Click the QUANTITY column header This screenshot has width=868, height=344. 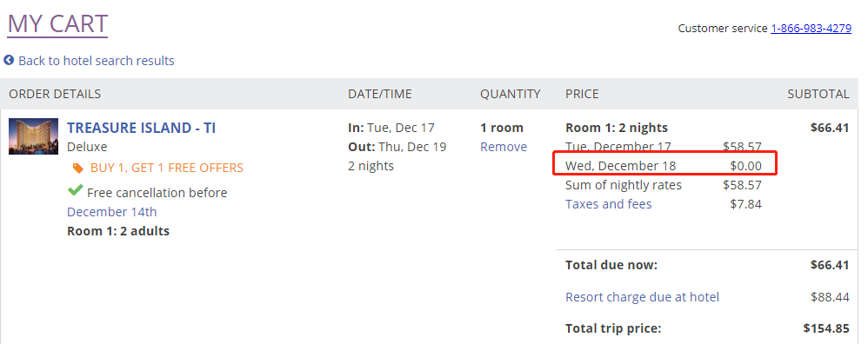pos(510,94)
